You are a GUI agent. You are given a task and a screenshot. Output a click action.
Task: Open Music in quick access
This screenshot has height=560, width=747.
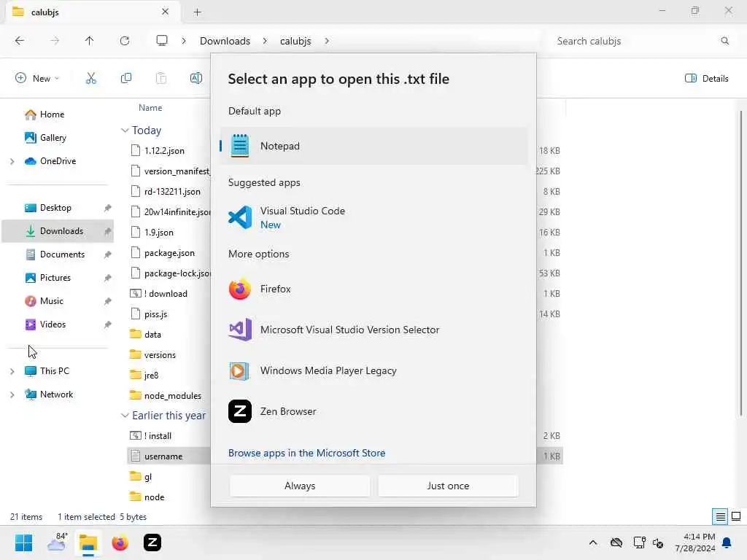pos(52,301)
